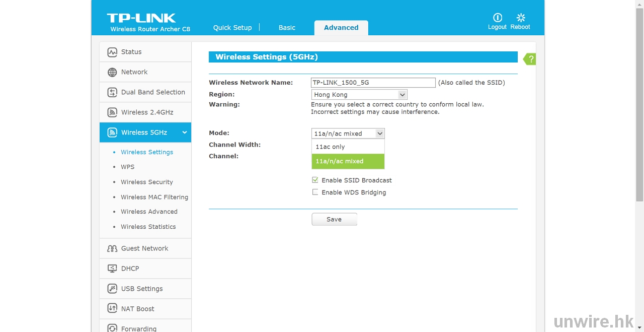The height and width of the screenshot is (332, 644).
Task: Switch to the Quick Setup tab
Action: [232, 28]
